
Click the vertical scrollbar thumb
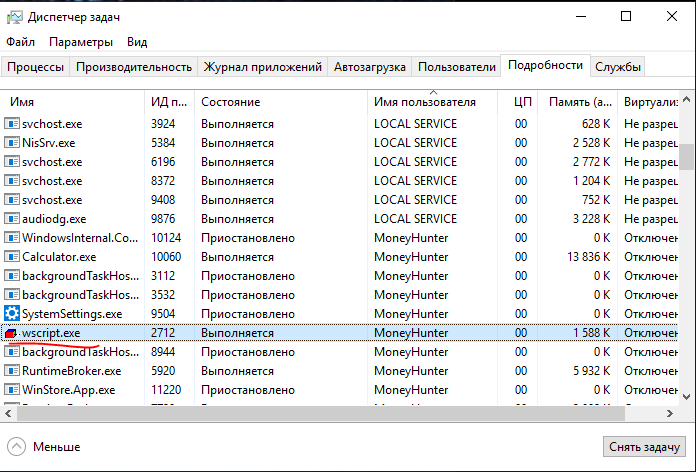[x=686, y=156]
